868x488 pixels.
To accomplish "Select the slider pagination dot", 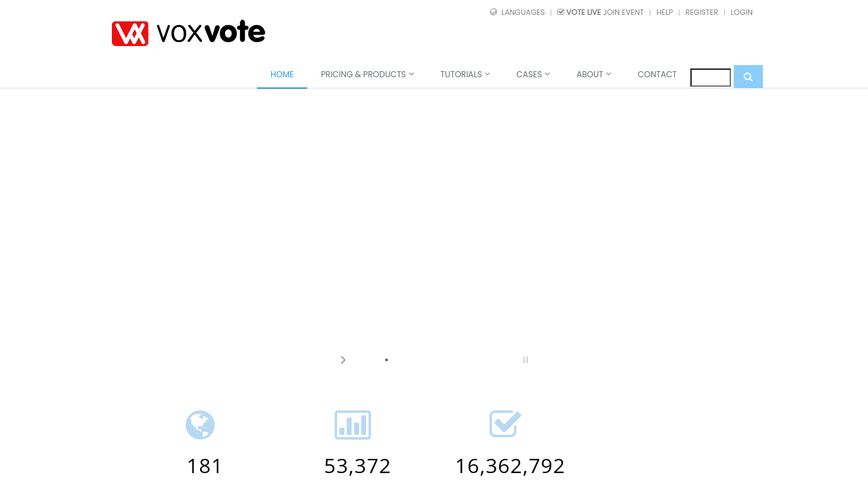I will 387,360.
